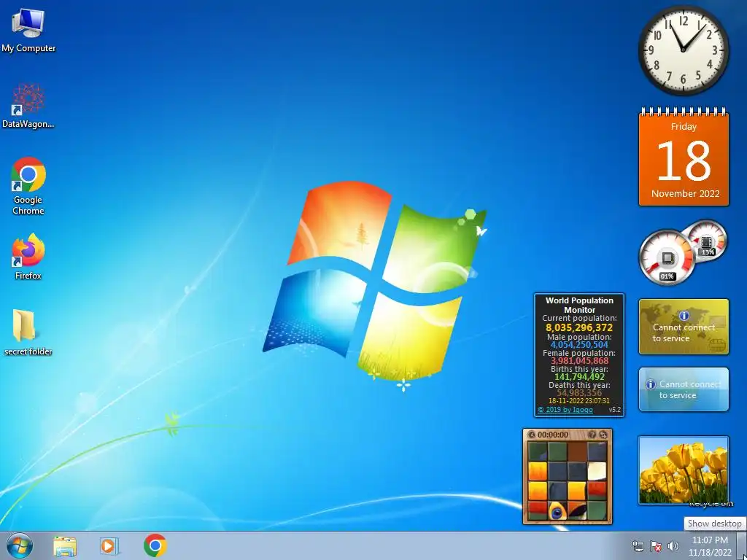Click the blue weather gadget info icon

[651, 384]
